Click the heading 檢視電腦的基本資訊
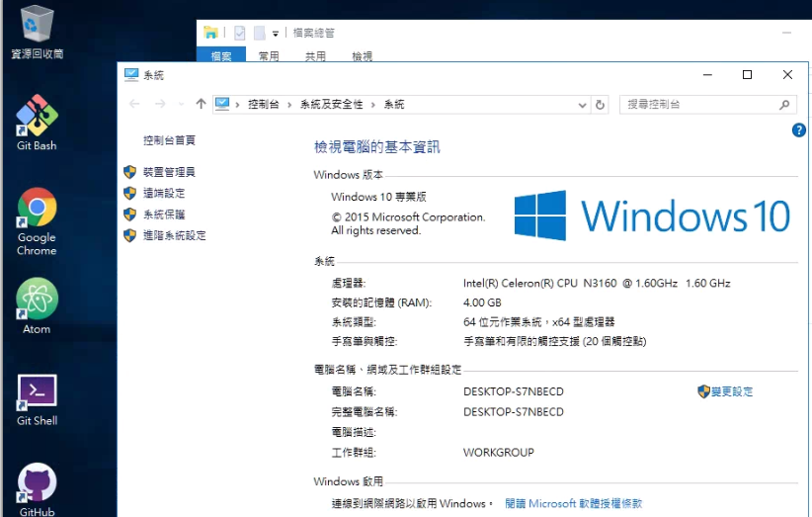The image size is (812, 517). pos(377,147)
